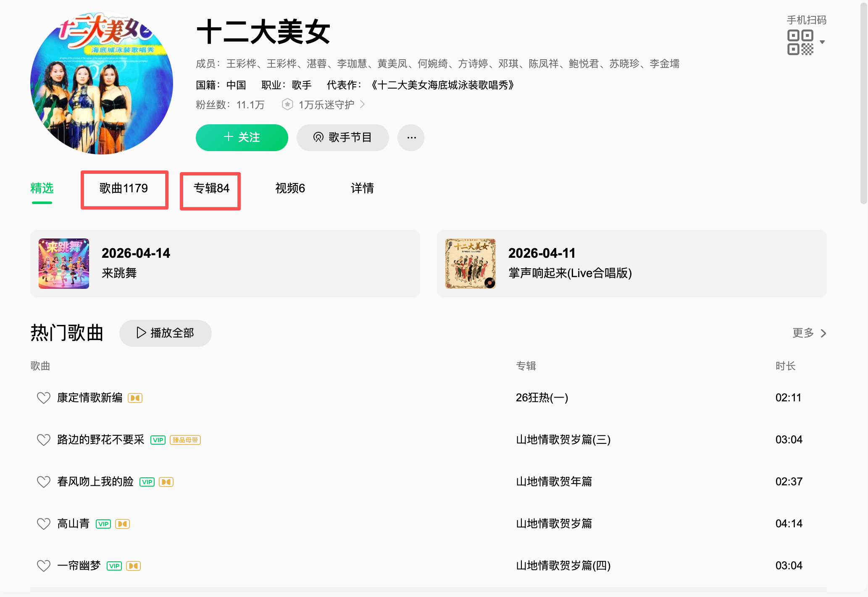Click the 关注 follow button
The width and height of the screenshot is (868, 597).
(x=242, y=137)
